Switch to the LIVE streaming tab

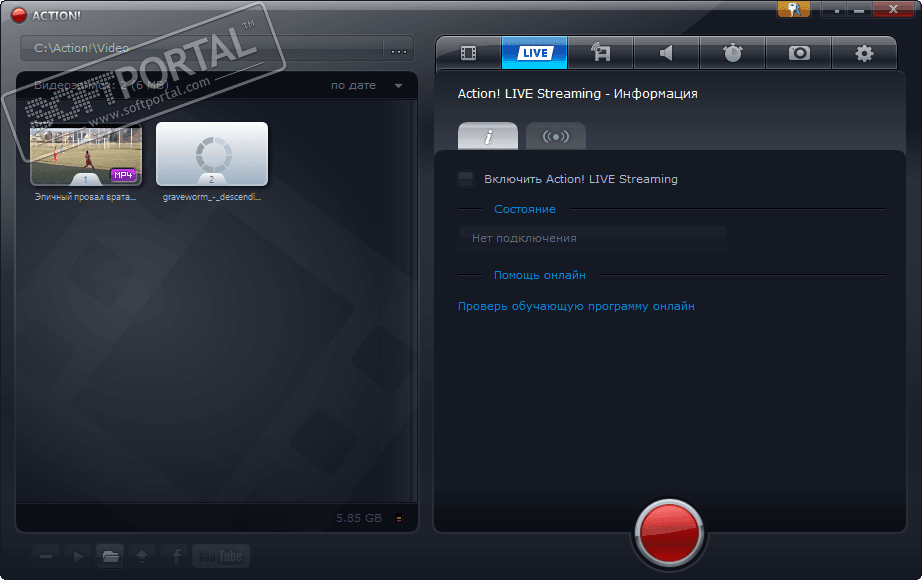[x=535, y=53]
